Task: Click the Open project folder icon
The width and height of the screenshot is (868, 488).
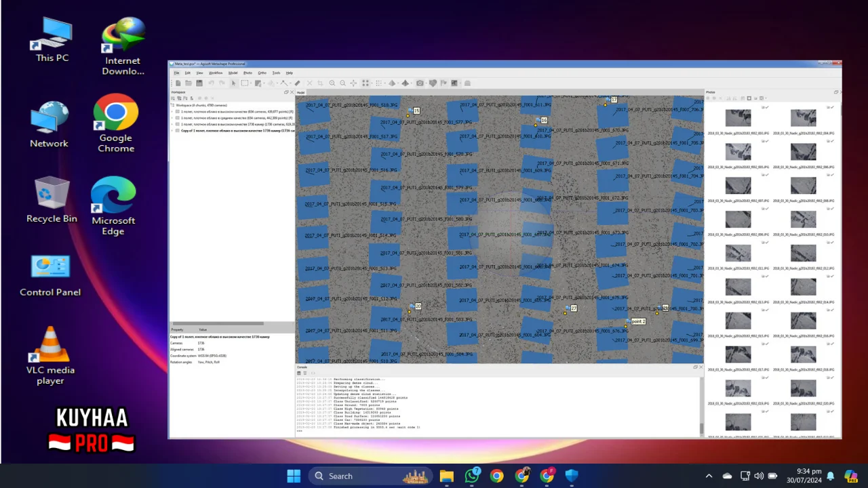Action: click(189, 83)
